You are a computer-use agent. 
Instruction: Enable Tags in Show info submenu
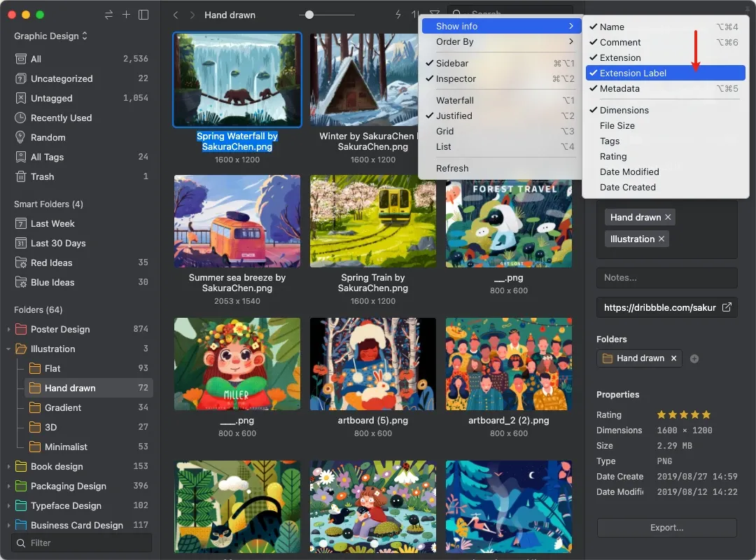(x=666, y=141)
